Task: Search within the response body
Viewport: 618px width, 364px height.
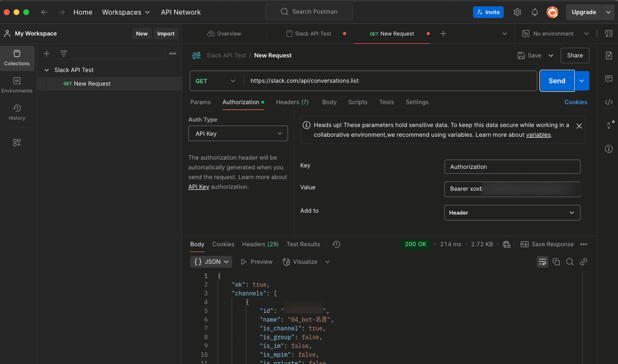Action: pyautogui.click(x=570, y=262)
